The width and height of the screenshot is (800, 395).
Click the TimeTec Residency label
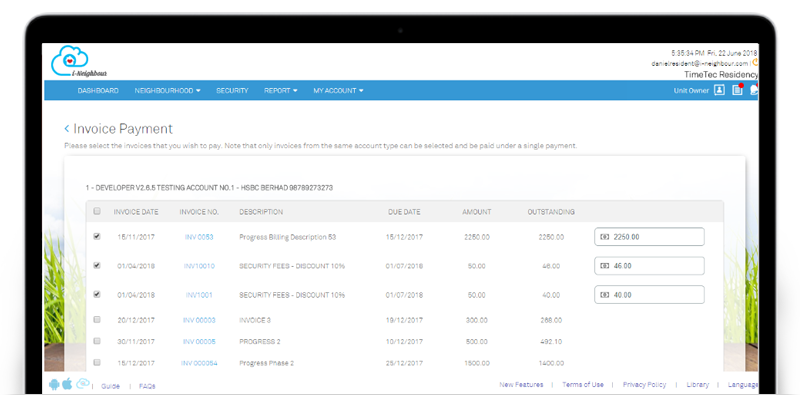coord(721,75)
